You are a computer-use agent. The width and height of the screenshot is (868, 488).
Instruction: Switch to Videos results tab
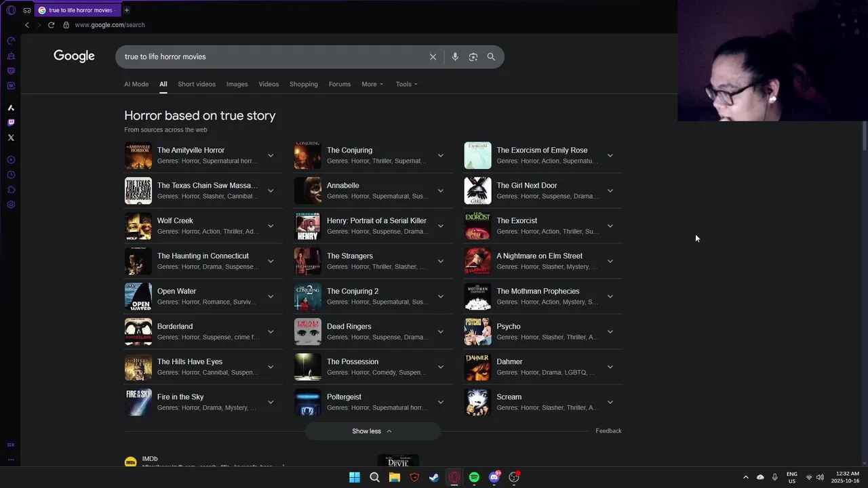(269, 84)
